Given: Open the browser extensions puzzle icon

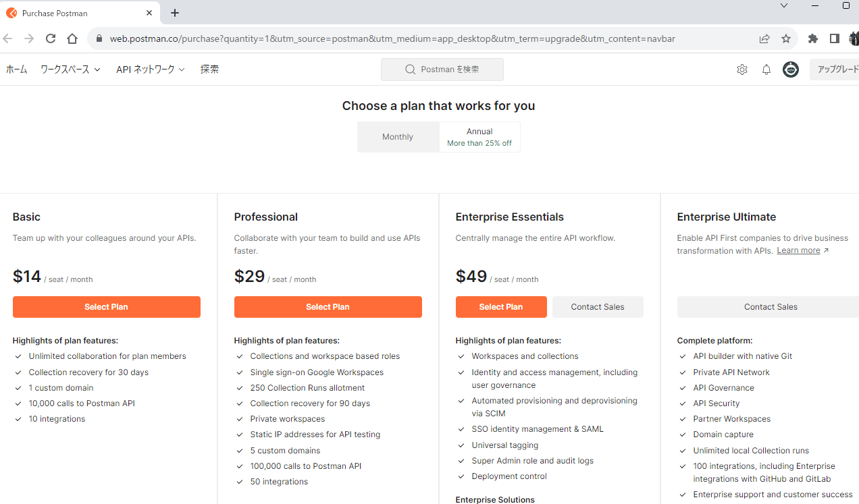Looking at the screenshot, I should click(x=813, y=38).
